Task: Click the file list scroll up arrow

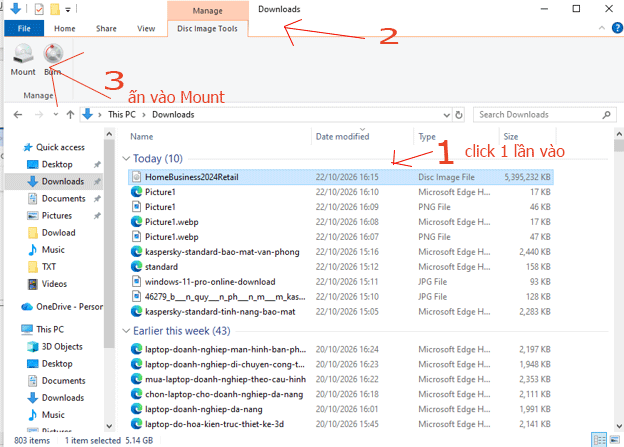Action: coord(619,134)
